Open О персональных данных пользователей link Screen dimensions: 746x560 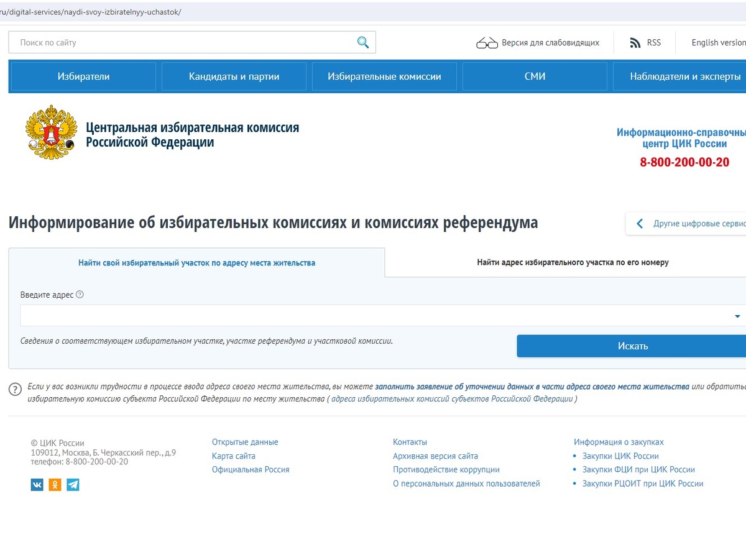click(466, 484)
